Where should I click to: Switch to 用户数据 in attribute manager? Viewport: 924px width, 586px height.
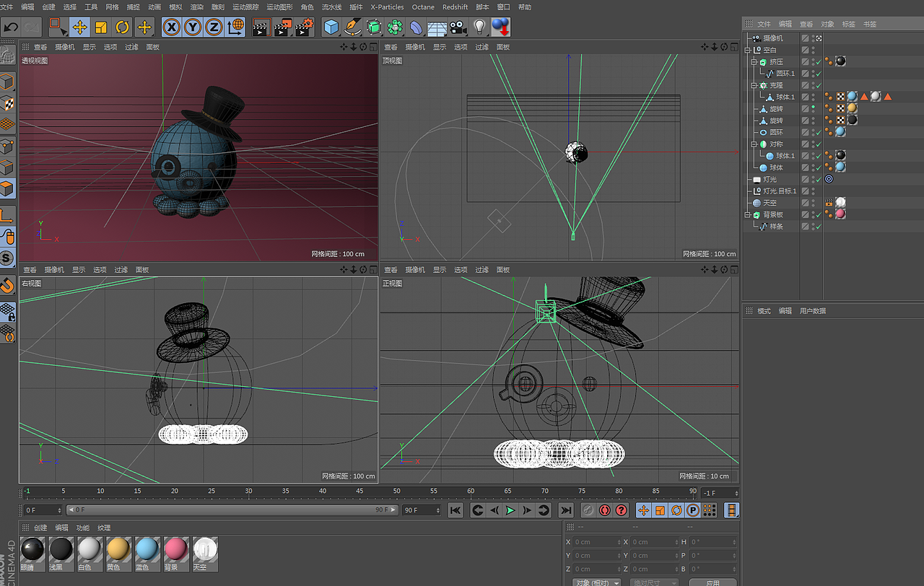tap(813, 311)
